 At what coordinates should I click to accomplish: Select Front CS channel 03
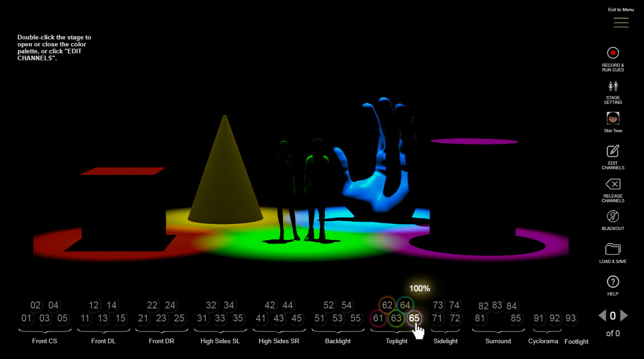click(x=45, y=319)
